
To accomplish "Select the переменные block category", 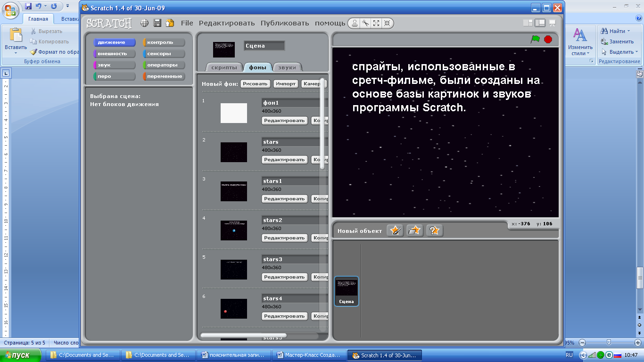I will click(164, 76).
